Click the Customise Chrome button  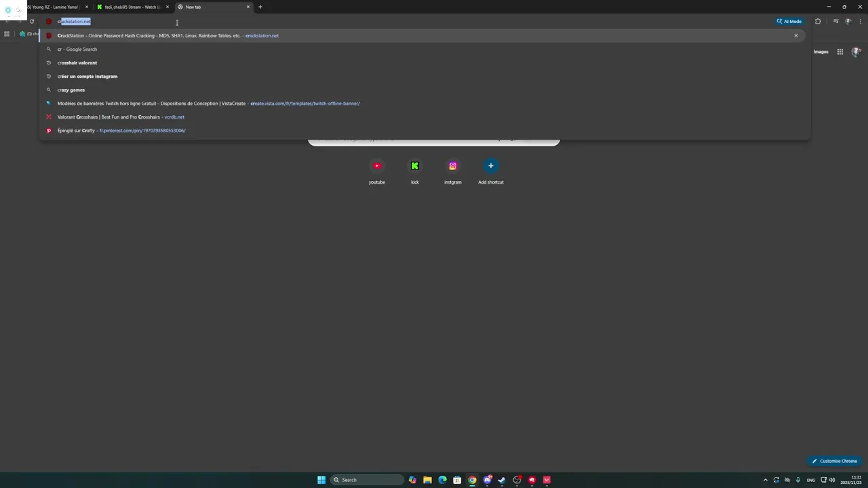[x=835, y=461]
